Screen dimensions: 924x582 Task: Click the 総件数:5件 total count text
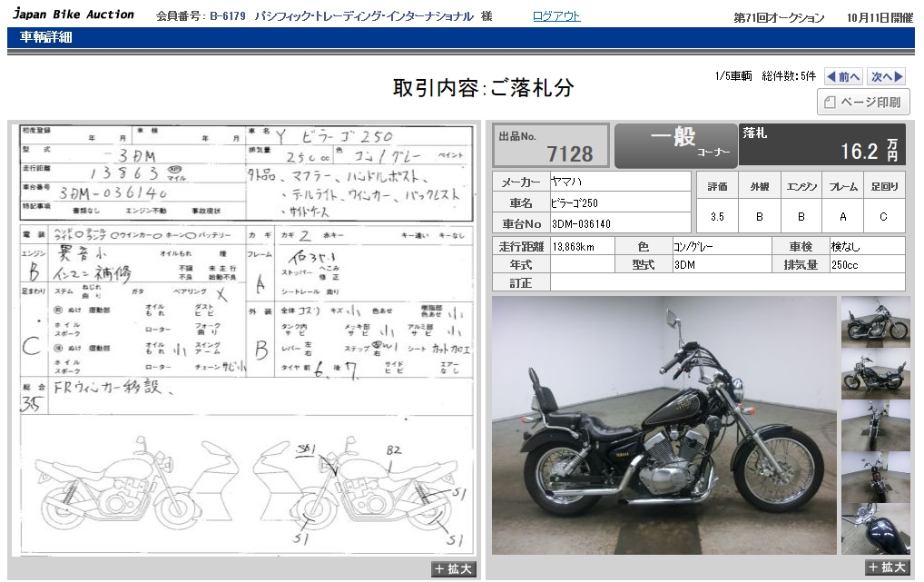tap(789, 76)
